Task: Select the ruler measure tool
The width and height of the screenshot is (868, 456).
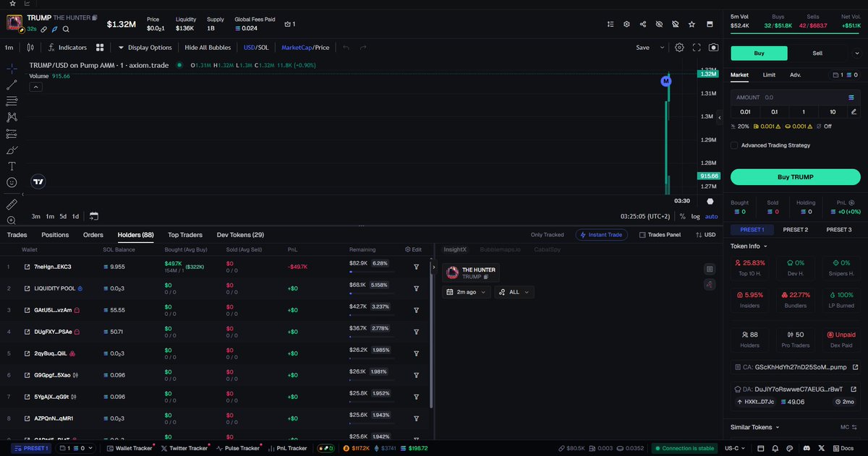Action: pos(12,205)
